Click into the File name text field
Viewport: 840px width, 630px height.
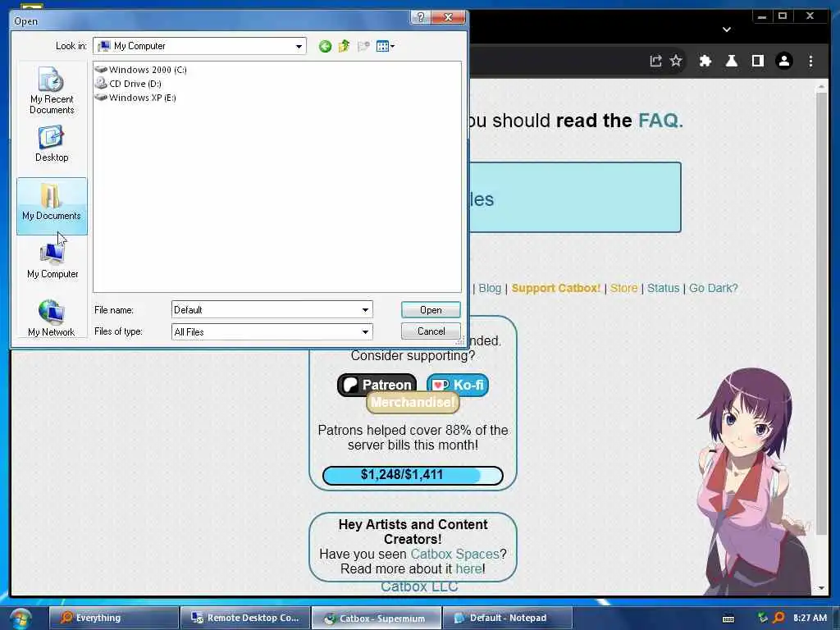(266, 309)
